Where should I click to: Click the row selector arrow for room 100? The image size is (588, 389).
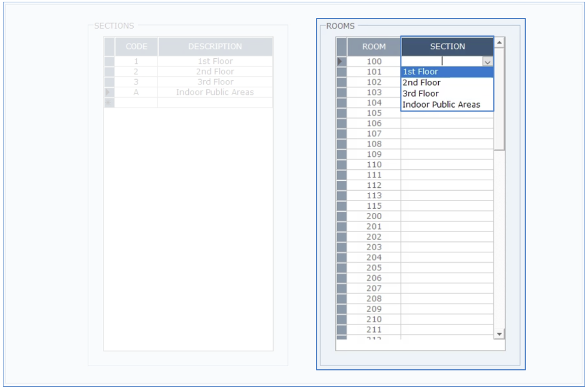(341, 62)
